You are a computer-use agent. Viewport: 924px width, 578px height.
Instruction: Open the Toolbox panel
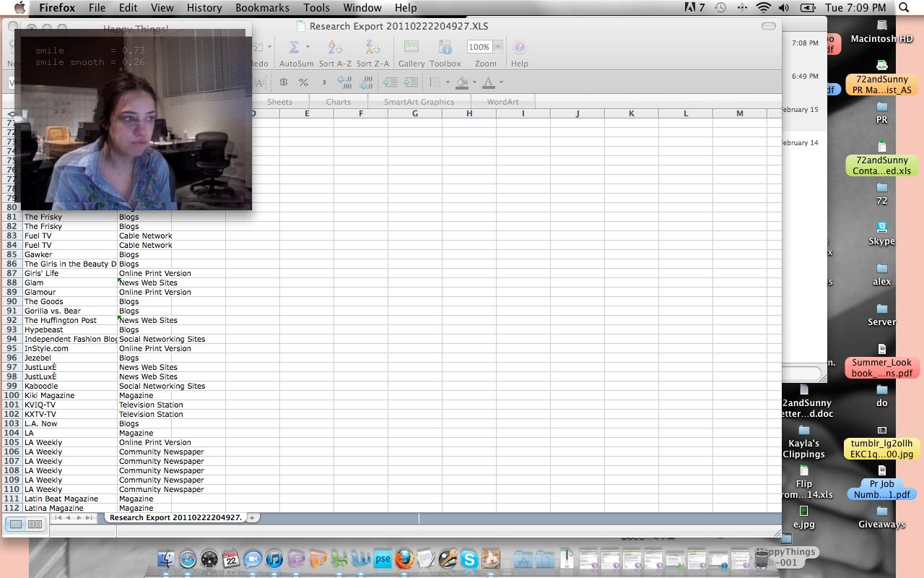pyautogui.click(x=445, y=48)
